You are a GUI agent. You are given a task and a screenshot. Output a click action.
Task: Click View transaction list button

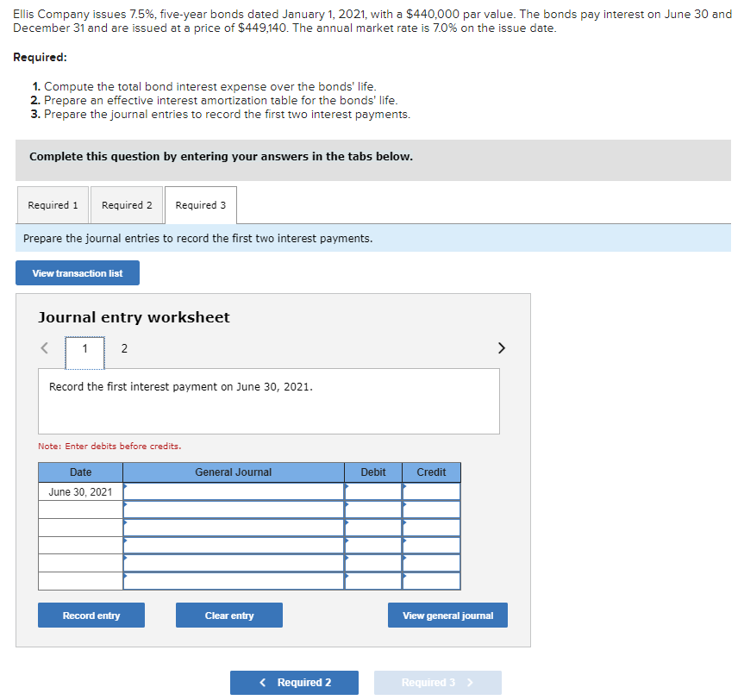[78, 273]
